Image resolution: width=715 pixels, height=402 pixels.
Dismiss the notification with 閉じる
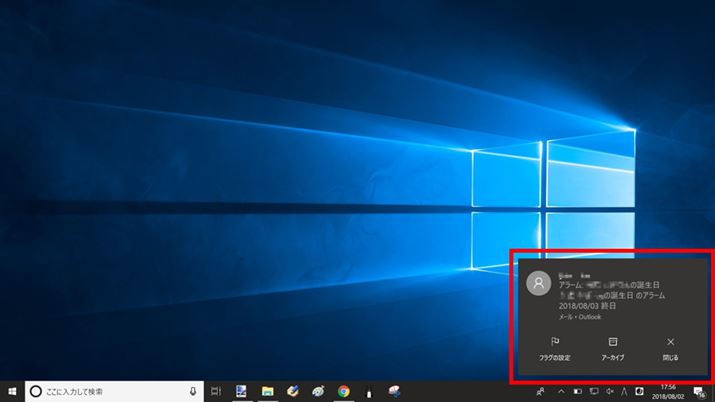(670, 348)
